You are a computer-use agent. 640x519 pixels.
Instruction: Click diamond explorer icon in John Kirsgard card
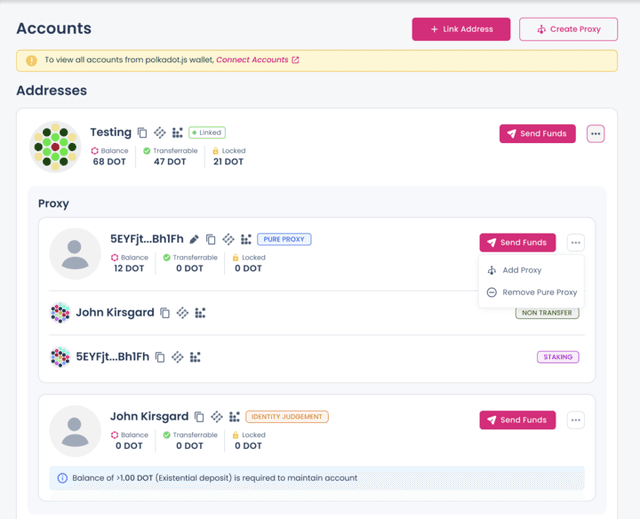(216, 417)
